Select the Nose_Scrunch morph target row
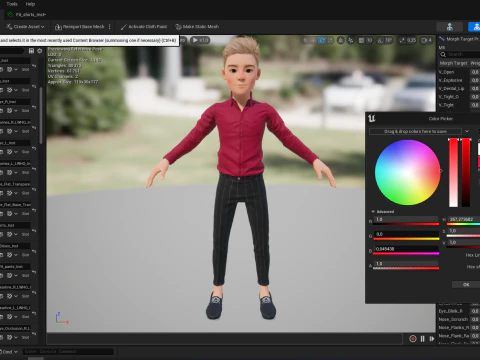 point(459,319)
